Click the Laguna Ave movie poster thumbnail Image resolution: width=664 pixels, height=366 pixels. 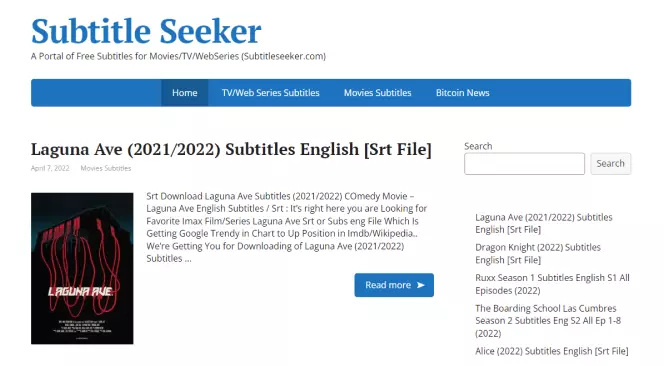click(82, 269)
